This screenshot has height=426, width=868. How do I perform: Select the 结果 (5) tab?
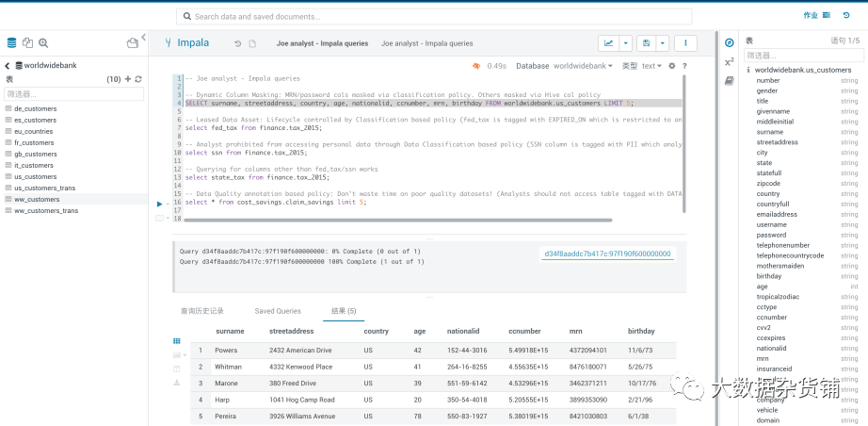coord(344,311)
